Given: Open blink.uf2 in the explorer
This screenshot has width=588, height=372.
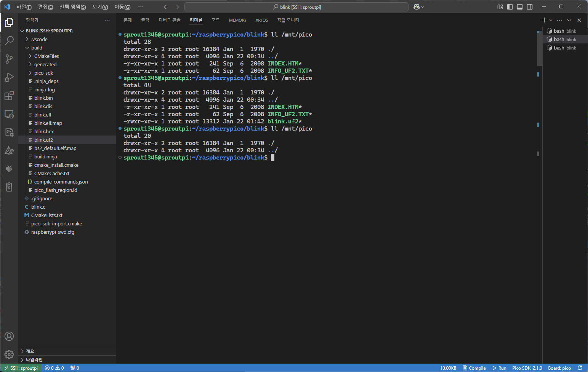Looking at the screenshot, I should pos(67,140).
